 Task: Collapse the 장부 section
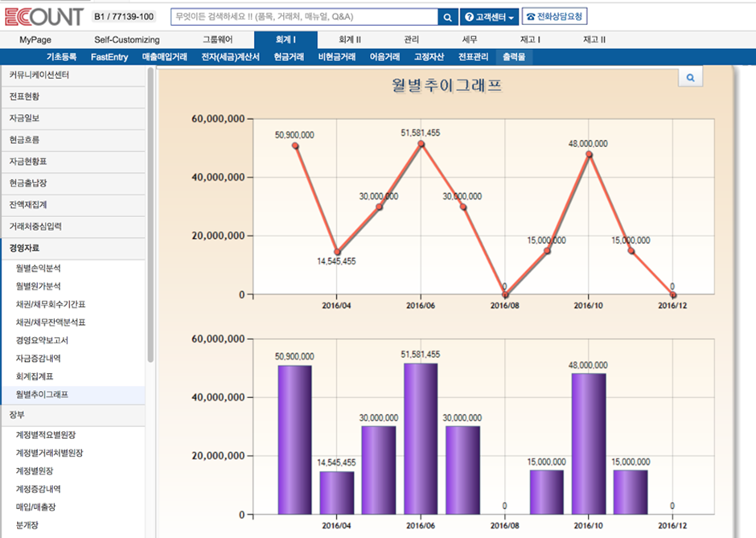[73, 415]
